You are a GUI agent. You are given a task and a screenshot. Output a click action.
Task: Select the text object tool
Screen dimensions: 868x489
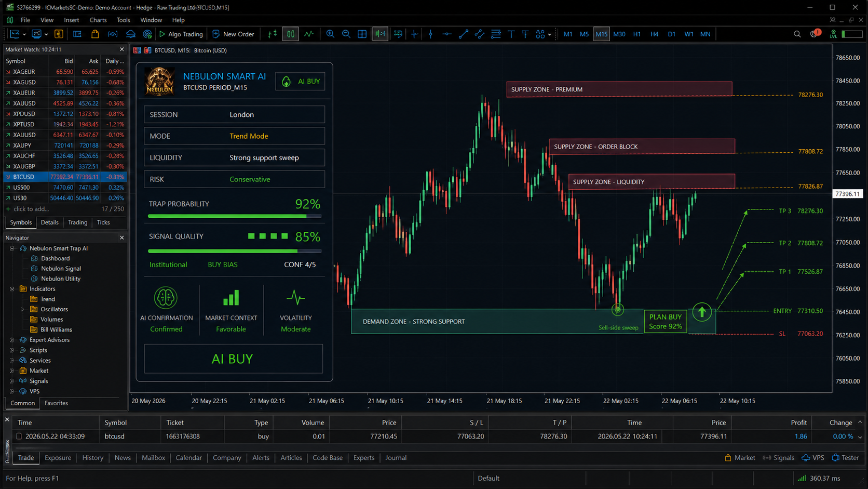tap(511, 34)
